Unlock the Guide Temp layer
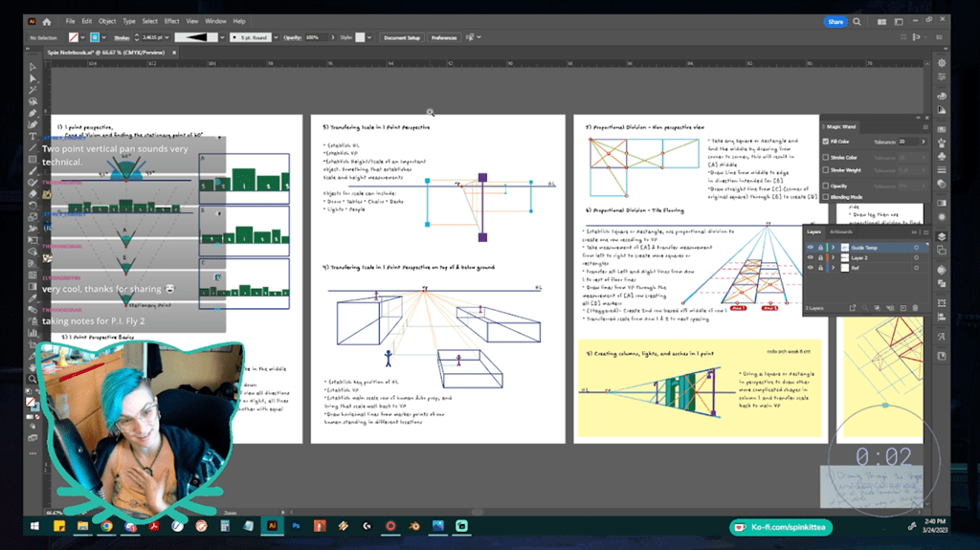Screen dimensions: 980x550 click(820, 248)
